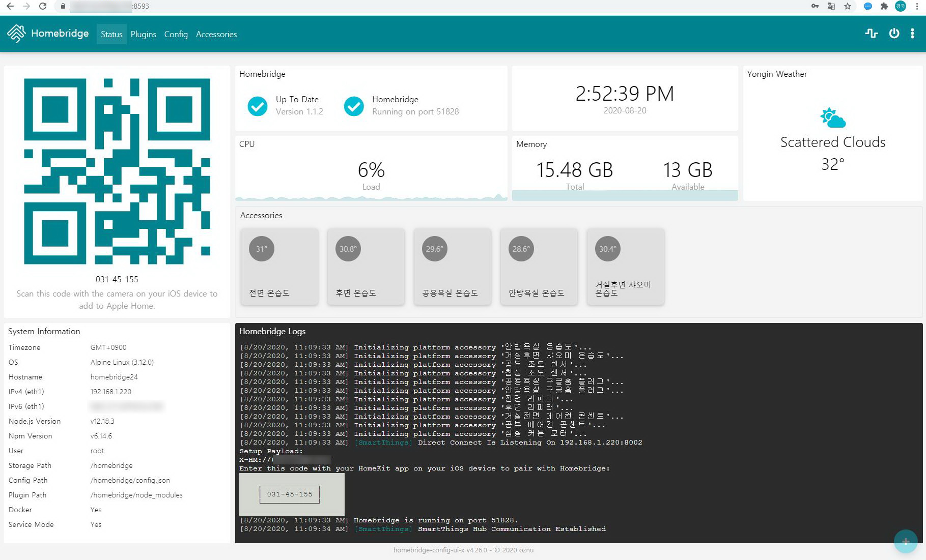Click the CPU 6% load value
Screen dimensions: 926x560
coord(371,170)
